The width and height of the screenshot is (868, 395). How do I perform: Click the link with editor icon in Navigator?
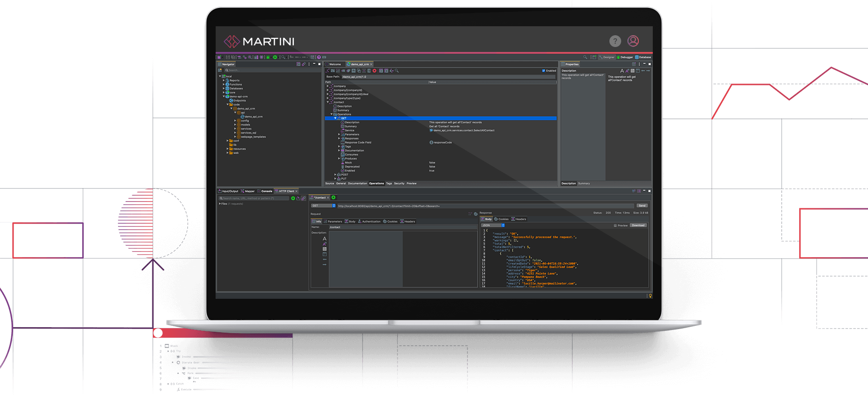(304, 64)
